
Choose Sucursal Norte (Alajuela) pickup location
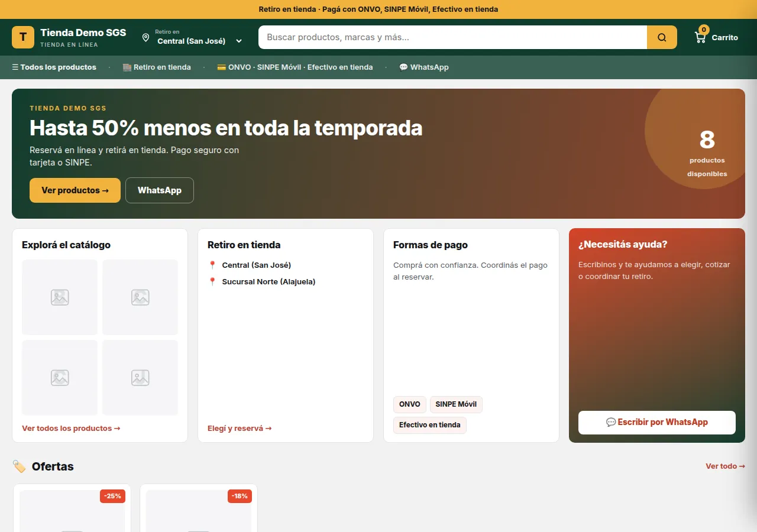tap(269, 281)
